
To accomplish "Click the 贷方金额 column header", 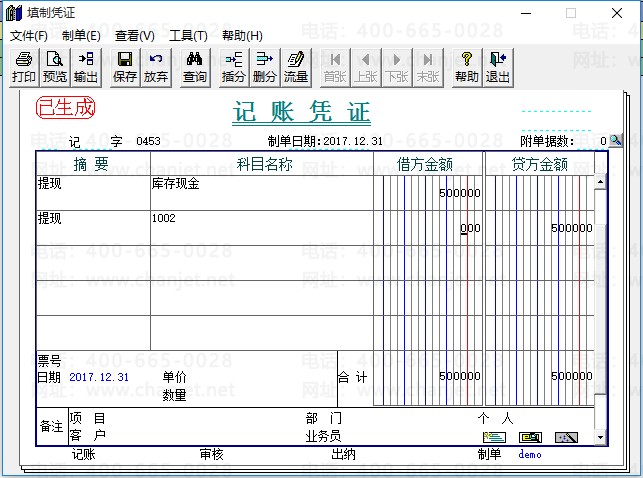I will coord(540,164).
